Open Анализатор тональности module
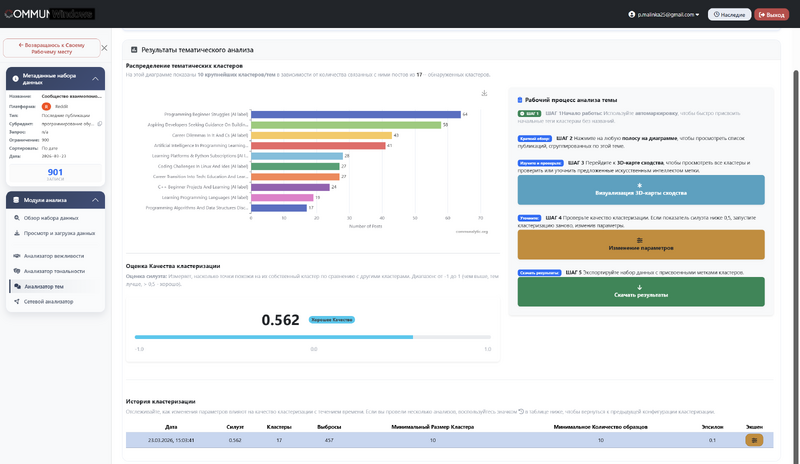 click(54, 270)
